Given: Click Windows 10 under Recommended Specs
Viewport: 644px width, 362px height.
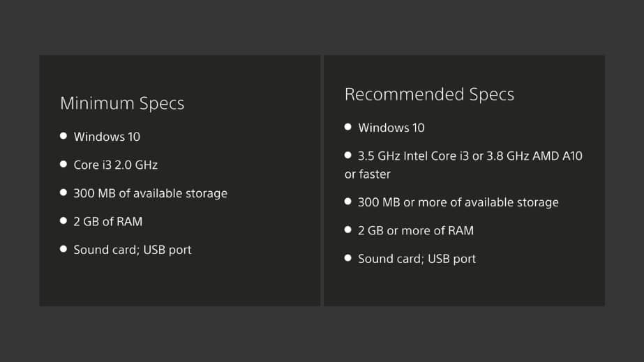Looking at the screenshot, I should [x=391, y=128].
